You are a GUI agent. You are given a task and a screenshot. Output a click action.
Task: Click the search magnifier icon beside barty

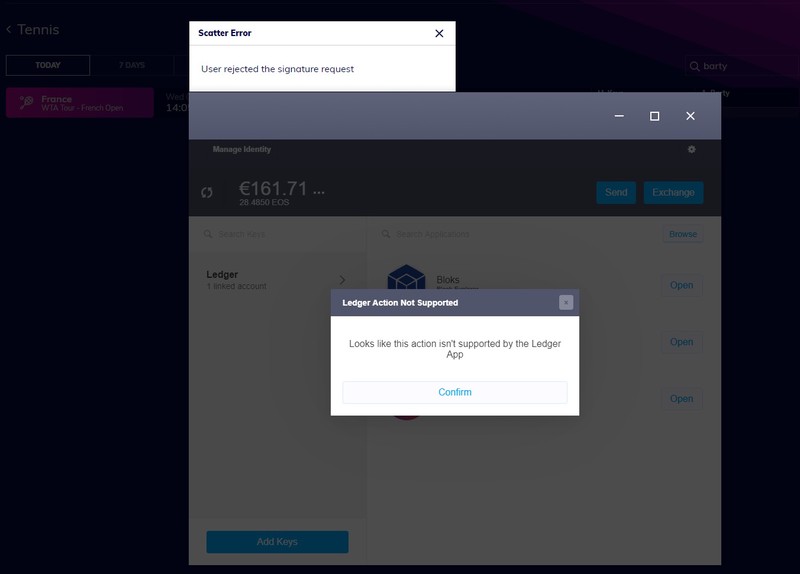(694, 66)
